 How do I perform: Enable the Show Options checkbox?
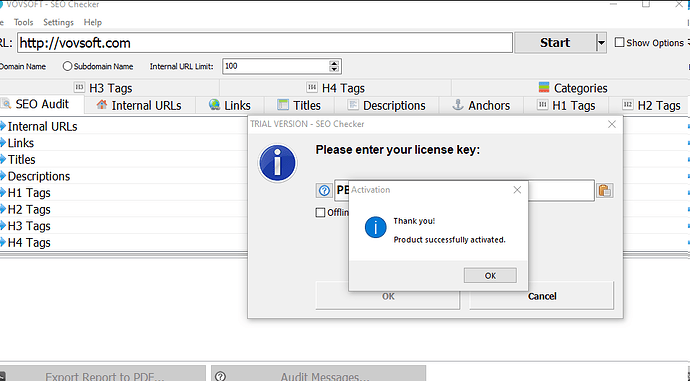[619, 42]
